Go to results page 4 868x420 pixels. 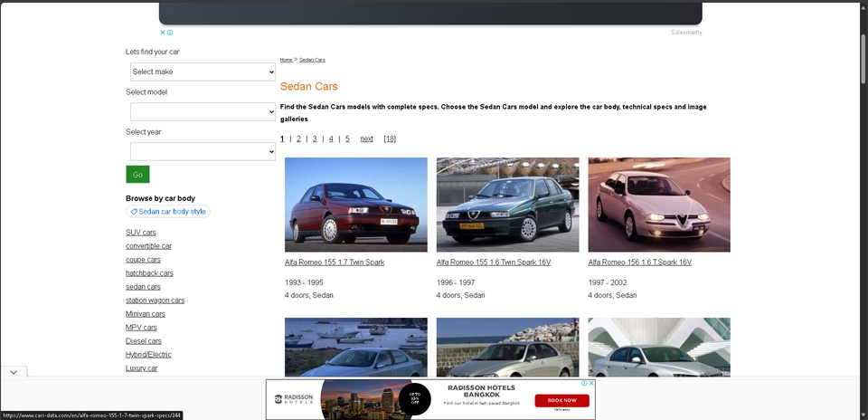tap(331, 139)
